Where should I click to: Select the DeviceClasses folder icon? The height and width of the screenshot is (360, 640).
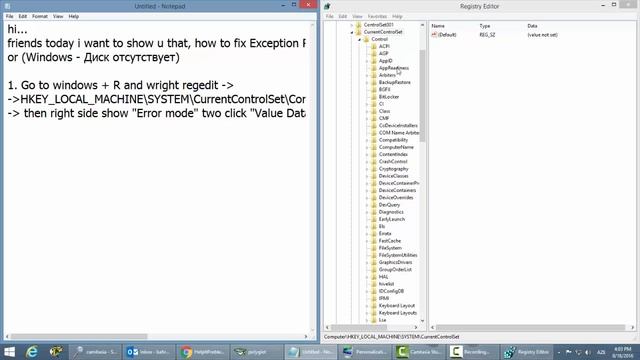(373, 176)
